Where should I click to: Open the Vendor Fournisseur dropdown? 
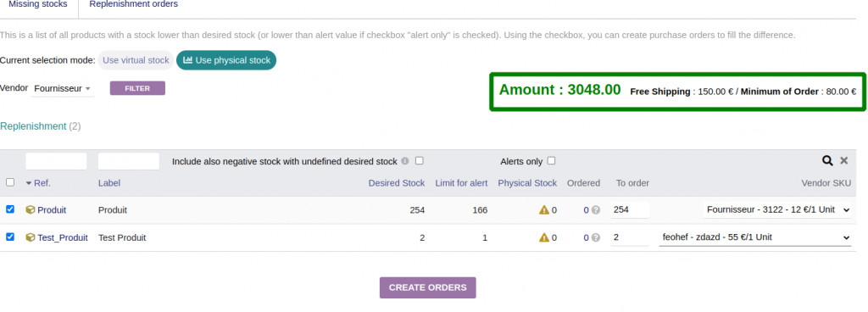click(63, 88)
